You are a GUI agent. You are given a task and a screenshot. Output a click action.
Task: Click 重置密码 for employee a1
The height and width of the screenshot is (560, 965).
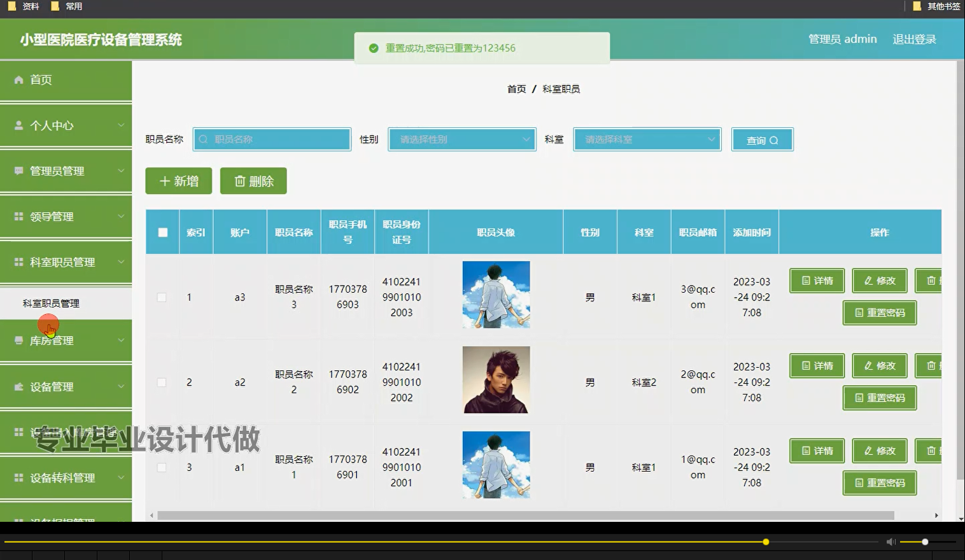coord(880,482)
